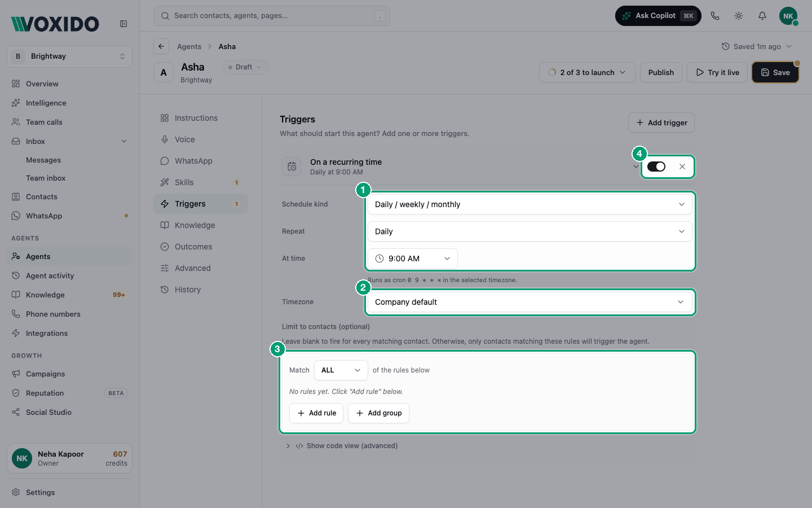
Task: Open the Timezone dropdown
Action: [x=529, y=302]
